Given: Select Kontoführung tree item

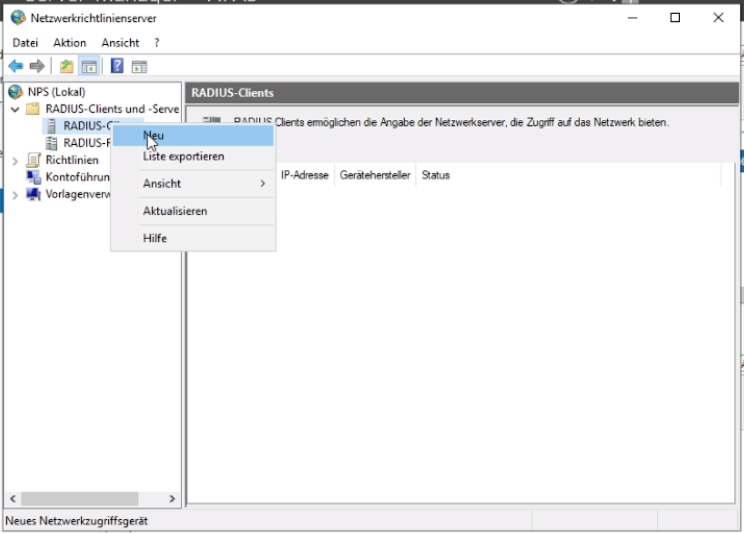Looking at the screenshot, I should [77, 177].
